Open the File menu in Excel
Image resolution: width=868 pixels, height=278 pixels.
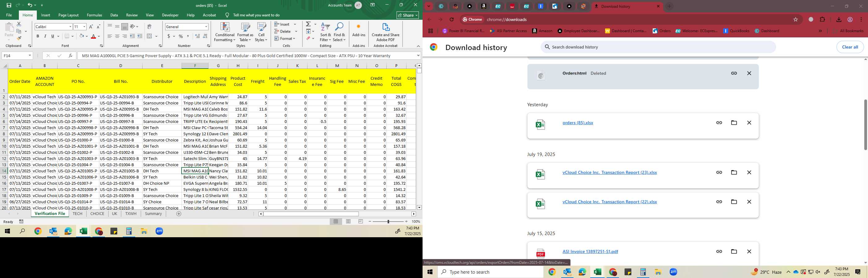point(9,15)
